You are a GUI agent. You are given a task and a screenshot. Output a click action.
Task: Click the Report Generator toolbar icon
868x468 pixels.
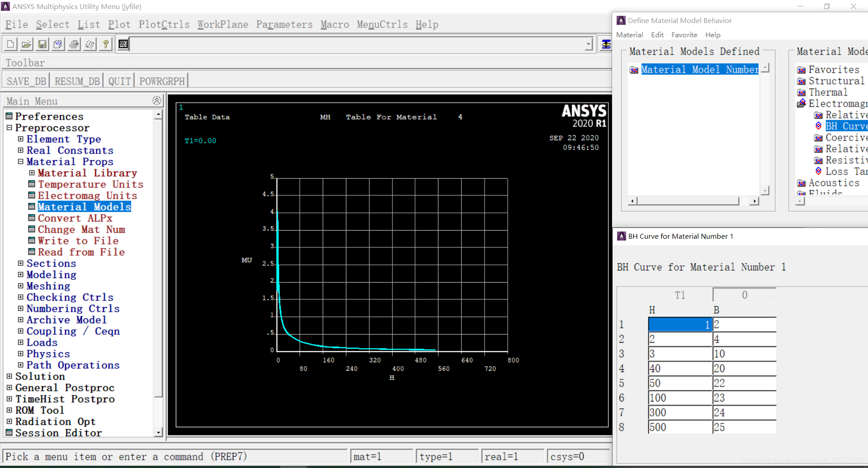(90, 44)
